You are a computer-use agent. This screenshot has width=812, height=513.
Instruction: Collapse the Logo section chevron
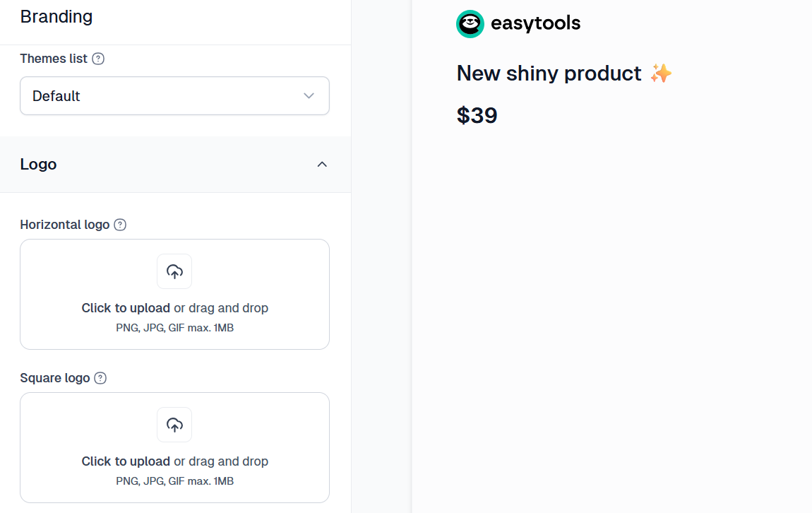322,164
